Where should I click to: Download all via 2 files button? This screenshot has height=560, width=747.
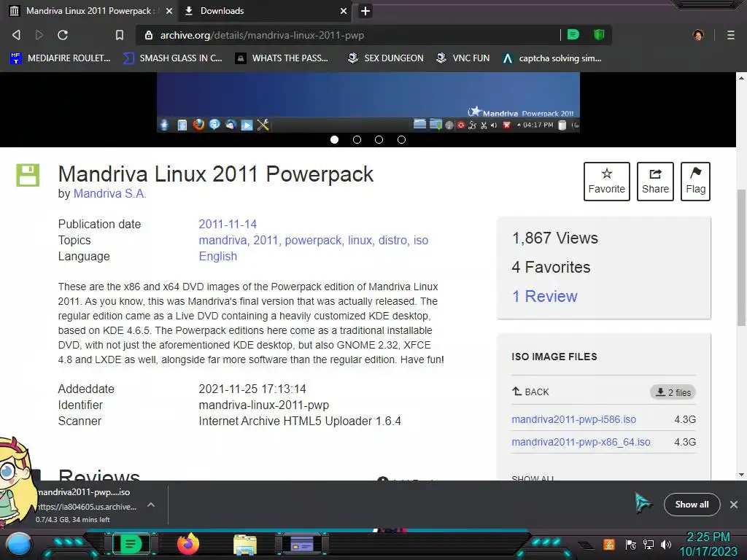pos(673,392)
